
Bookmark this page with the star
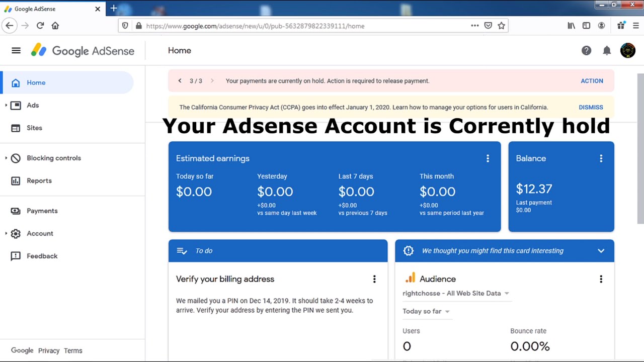pyautogui.click(x=501, y=26)
